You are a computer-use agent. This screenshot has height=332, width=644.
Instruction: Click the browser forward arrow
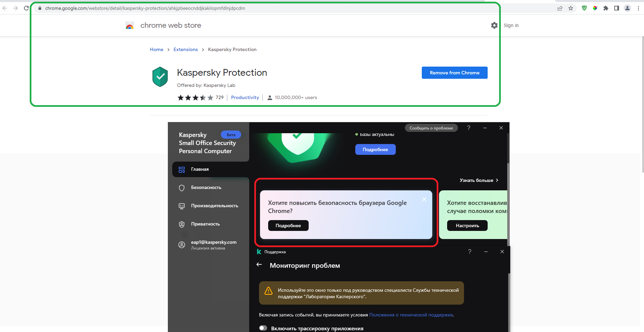(x=16, y=8)
